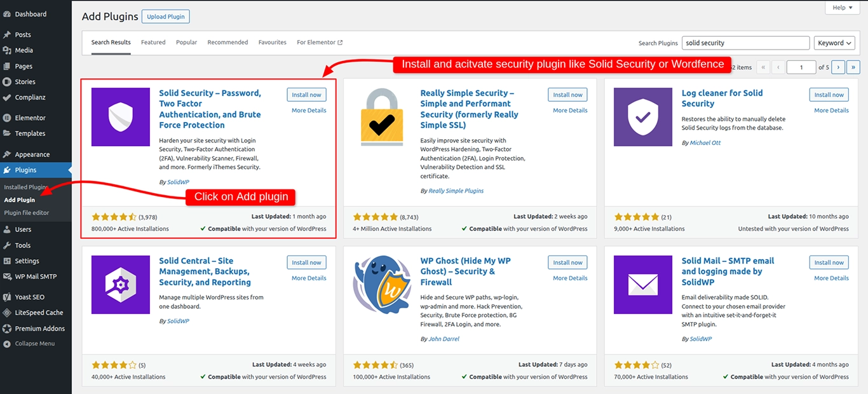Click the Upload Plugin button
Image resolution: width=868 pixels, height=394 pixels.
(x=165, y=16)
